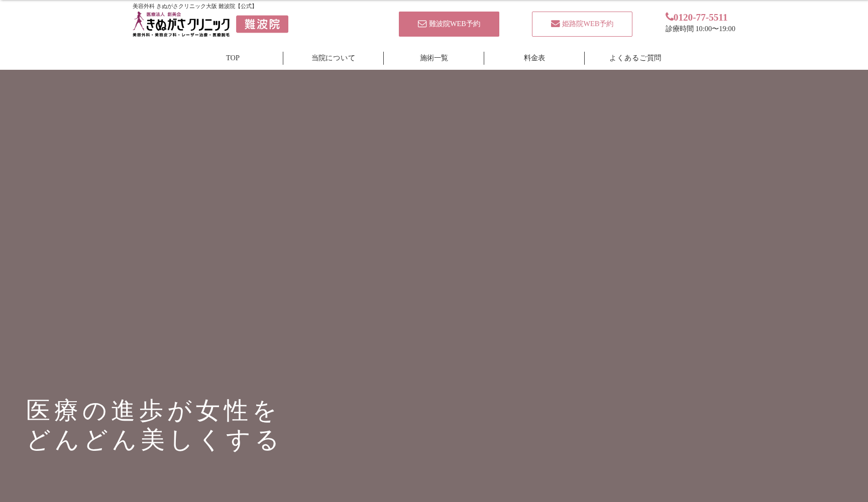Viewport: 868px width, 502px height.
Task: Click the phone receiver icon next to 0120-77-5511
Action: pos(669,16)
